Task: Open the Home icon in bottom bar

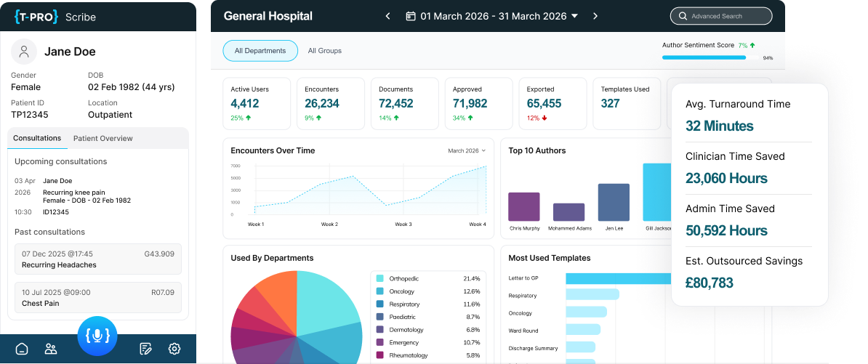Action: click(22, 349)
